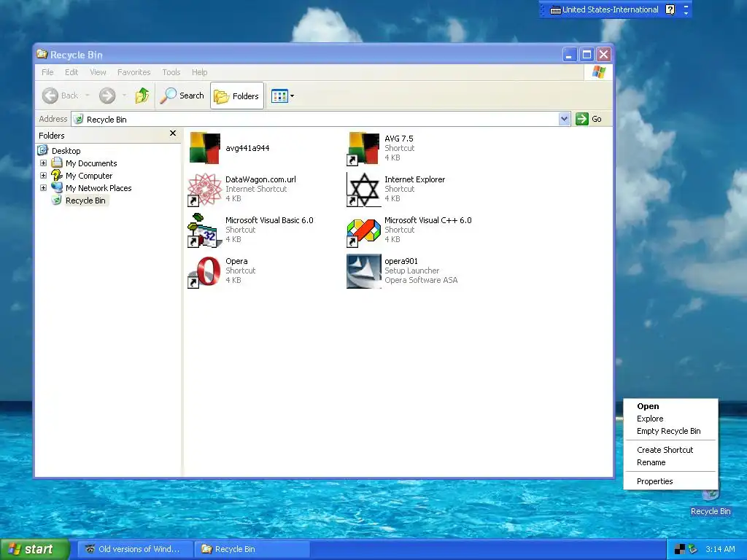Click the Back arrow toolbar icon
This screenshot has height=560, width=747.
tap(50, 96)
